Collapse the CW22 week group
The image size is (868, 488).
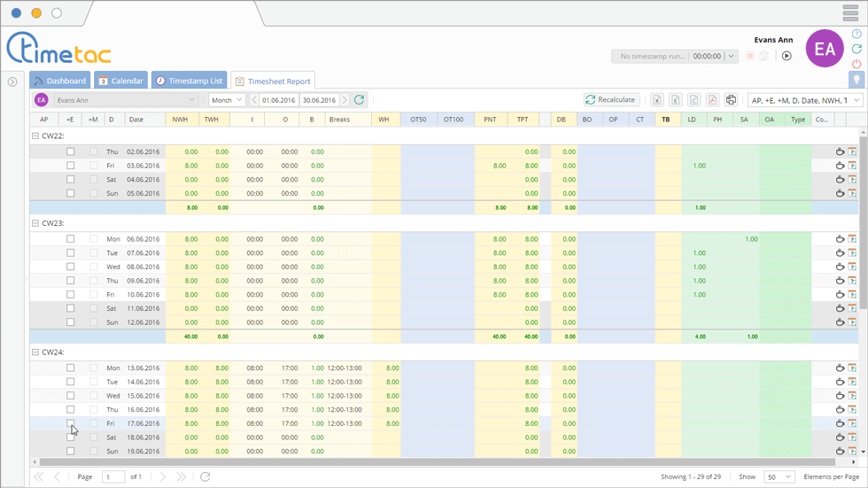[x=35, y=136]
